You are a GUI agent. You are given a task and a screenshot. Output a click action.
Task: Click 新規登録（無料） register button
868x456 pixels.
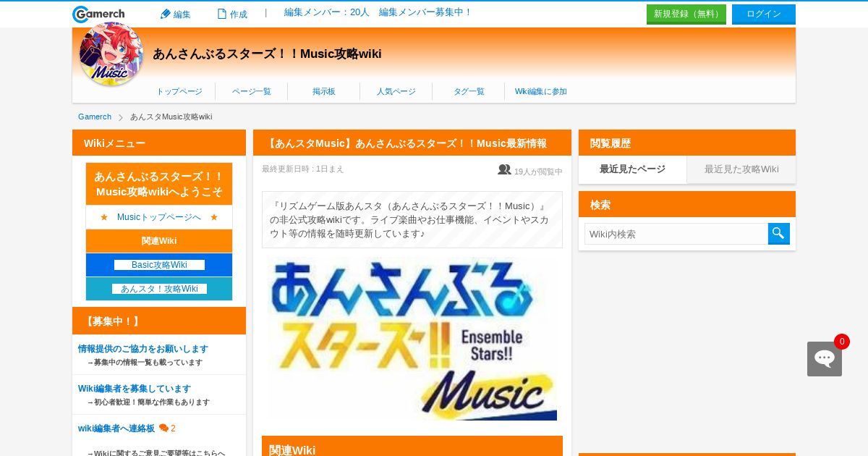pyautogui.click(x=686, y=14)
